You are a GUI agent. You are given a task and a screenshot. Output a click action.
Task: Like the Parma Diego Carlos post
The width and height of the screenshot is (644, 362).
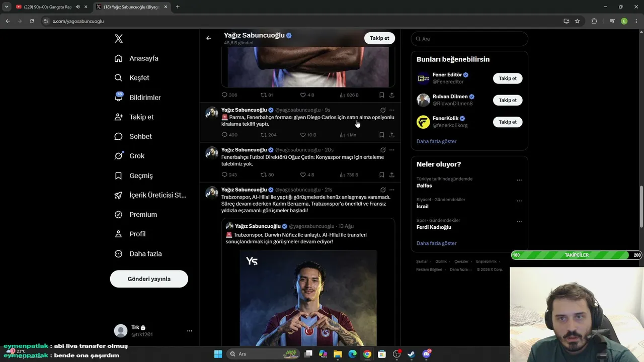(x=308, y=135)
